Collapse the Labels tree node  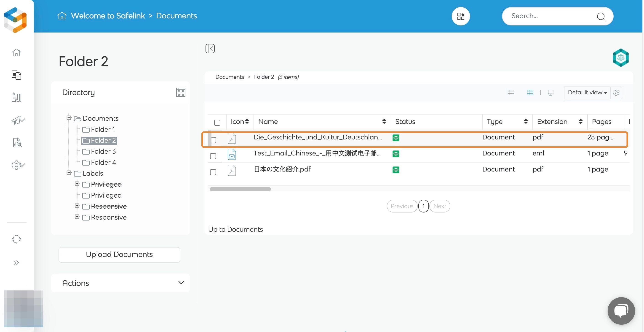point(69,172)
